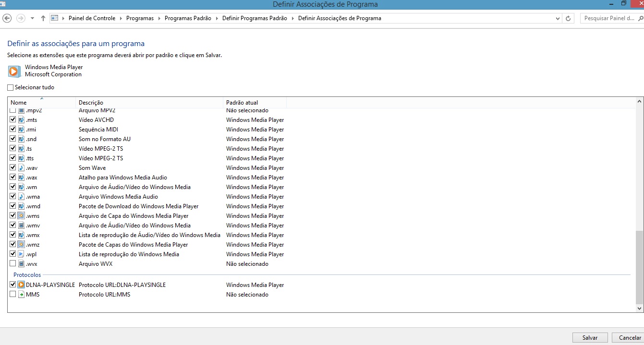Click the .wms skin file icon
Viewport: 644px width, 345px height.
[21, 216]
